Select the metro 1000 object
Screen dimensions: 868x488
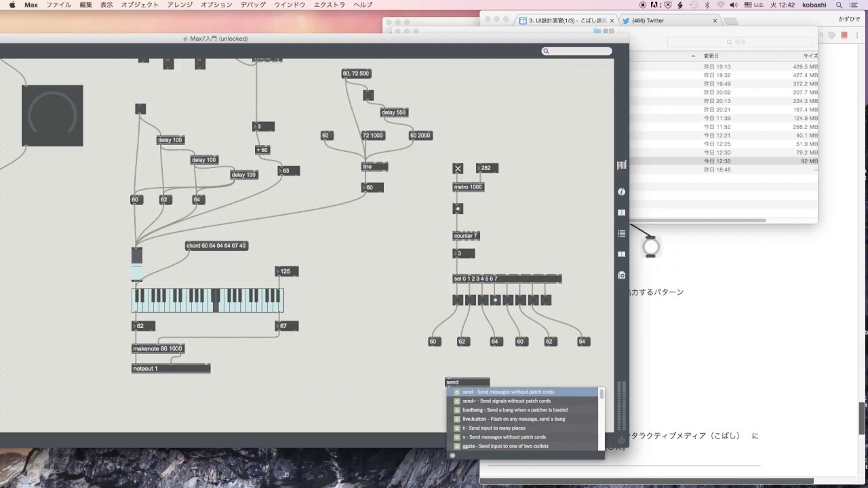tap(469, 187)
